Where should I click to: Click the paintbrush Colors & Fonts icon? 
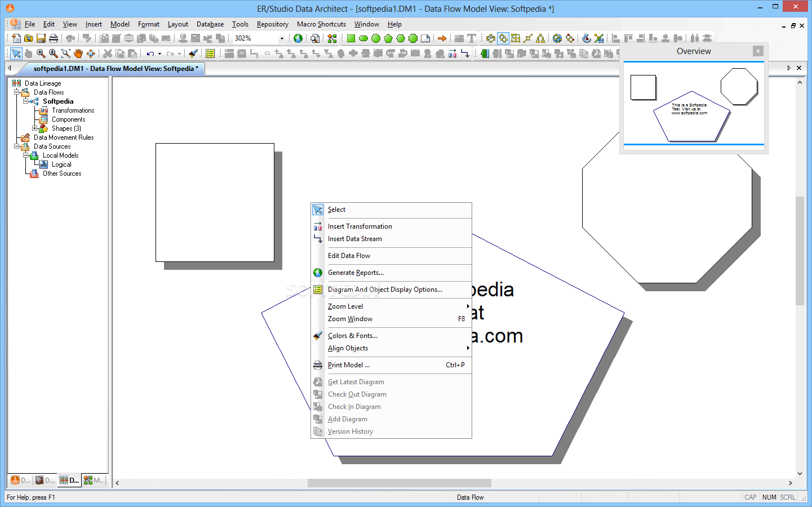click(193, 54)
